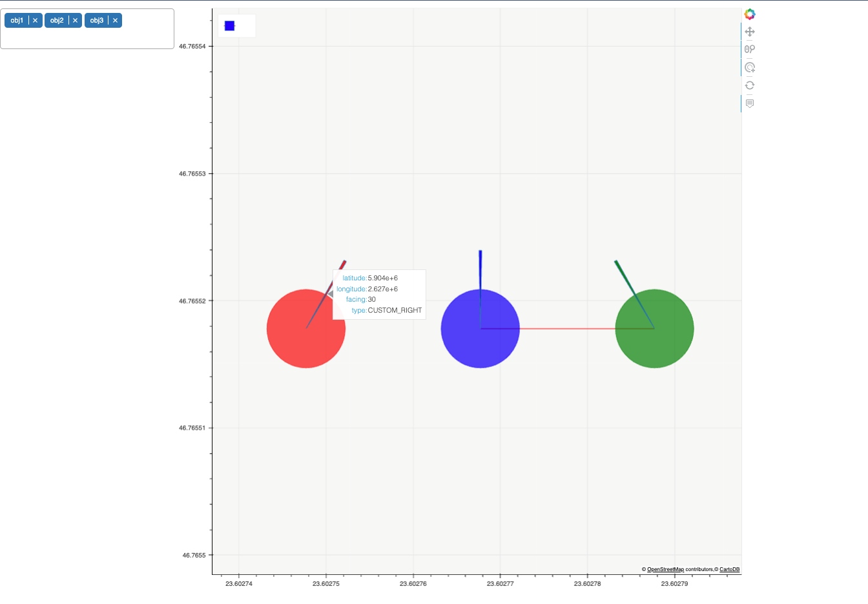Select the pan tool in the toolbar
868x604 pixels.
749,31
